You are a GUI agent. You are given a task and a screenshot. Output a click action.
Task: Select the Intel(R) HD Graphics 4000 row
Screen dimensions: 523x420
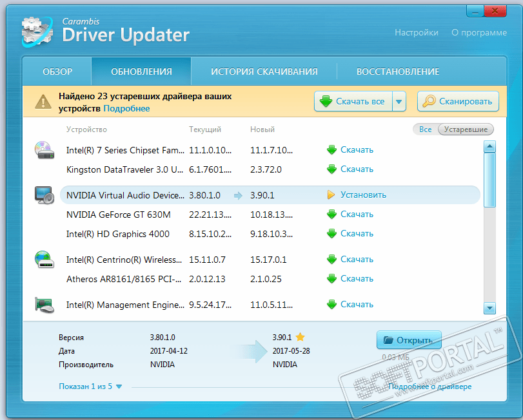pyautogui.click(x=270, y=234)
